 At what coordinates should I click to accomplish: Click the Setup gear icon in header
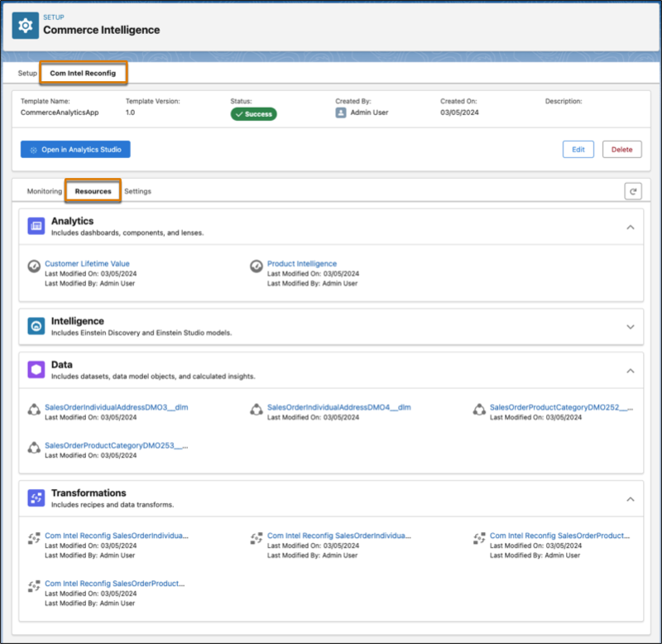[26, 26]
